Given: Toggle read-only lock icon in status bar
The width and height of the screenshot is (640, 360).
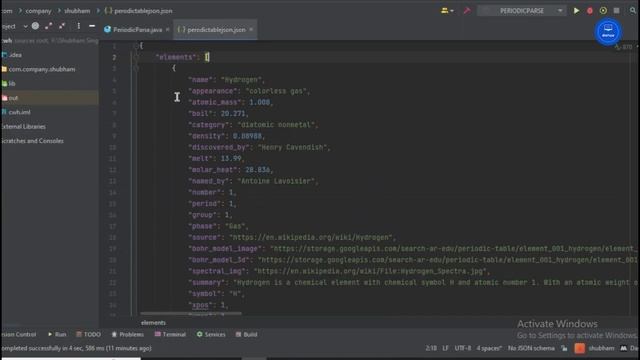Looking at the screenshot, I should pos(564,348).
